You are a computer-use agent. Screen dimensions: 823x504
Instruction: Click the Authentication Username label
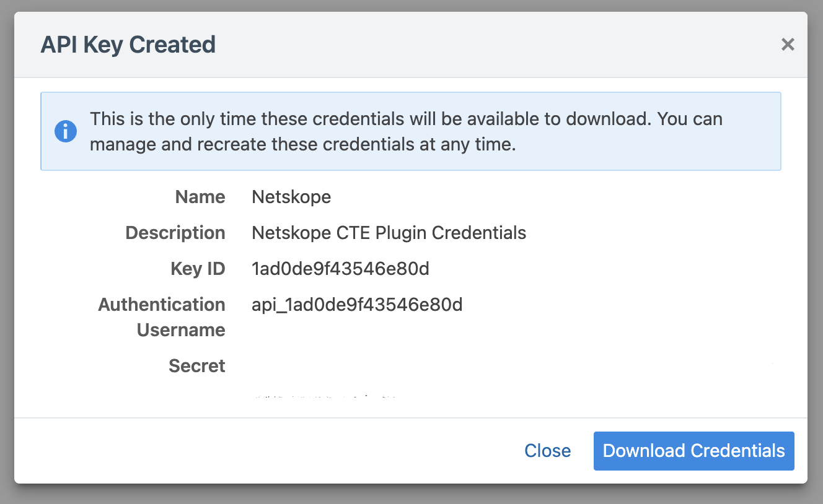[x=162, y=317]
